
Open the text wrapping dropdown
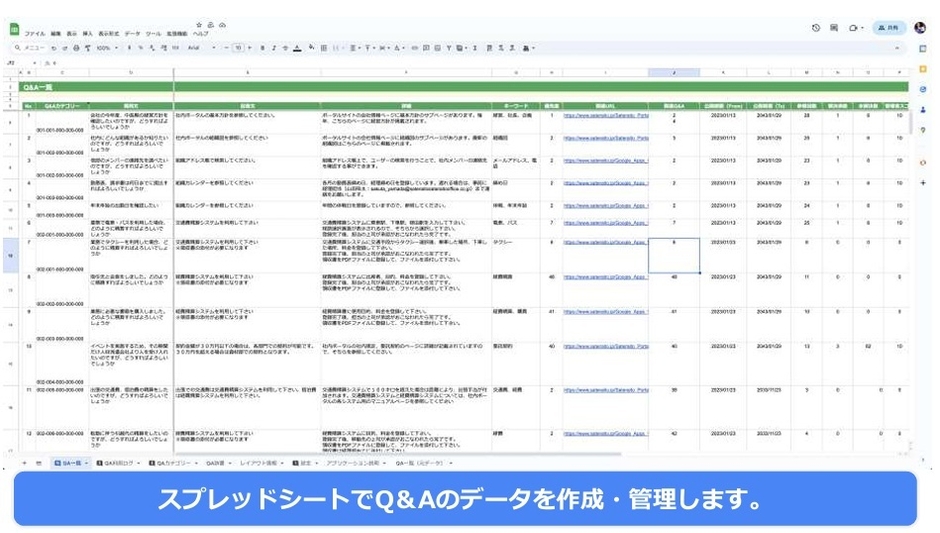383,48
